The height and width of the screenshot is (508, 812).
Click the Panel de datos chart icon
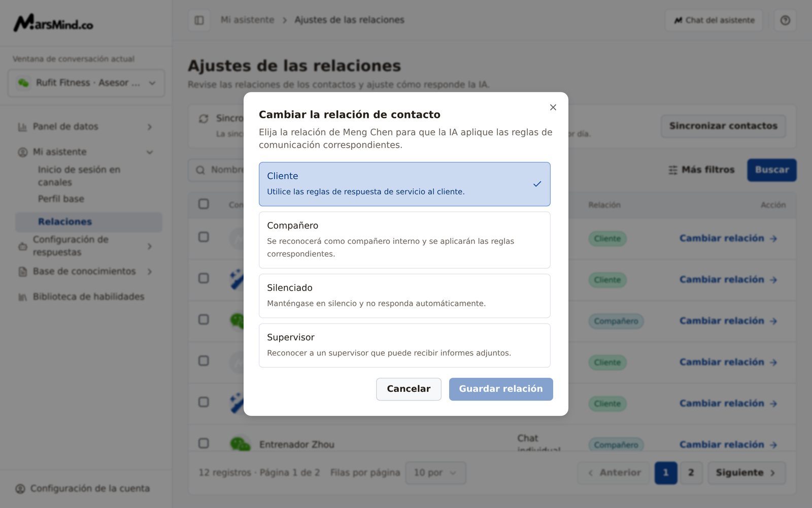[22, 127]
